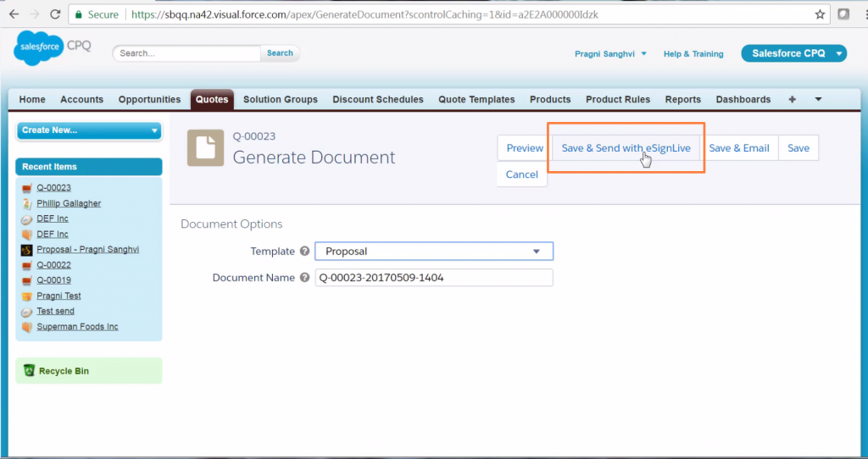Click the browser address bar URL
Screen dimensions: 868x459
point(364,14)
